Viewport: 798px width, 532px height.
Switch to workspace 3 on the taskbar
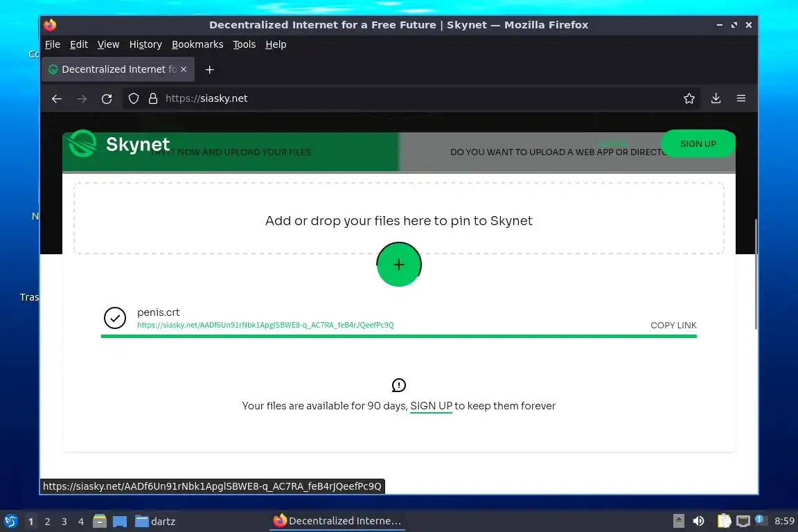pos(64,522)
